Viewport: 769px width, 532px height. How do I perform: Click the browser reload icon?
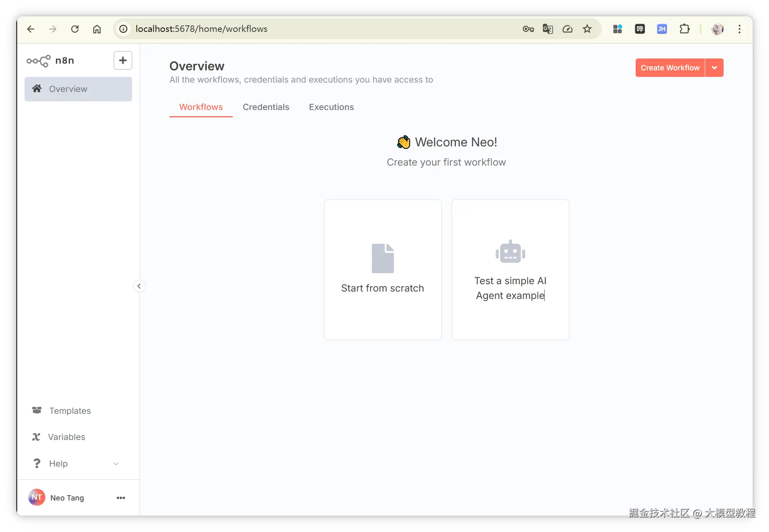click(75, 29)
